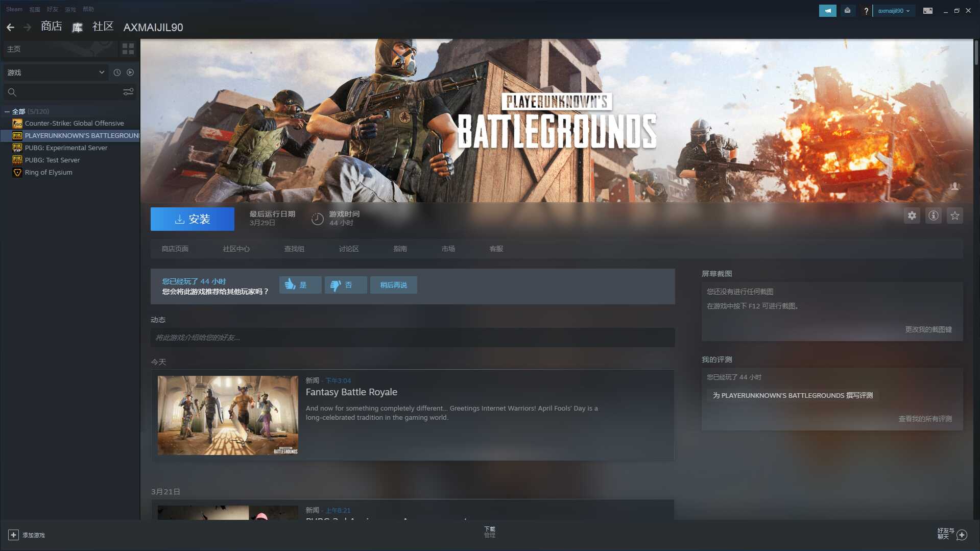Click the 稍后再说 button

394,285
